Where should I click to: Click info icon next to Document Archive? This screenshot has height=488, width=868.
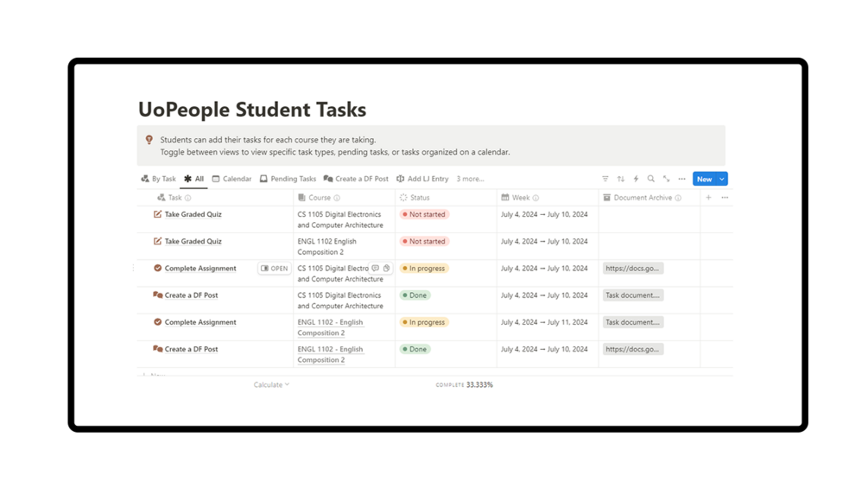(x=678, y=198)
